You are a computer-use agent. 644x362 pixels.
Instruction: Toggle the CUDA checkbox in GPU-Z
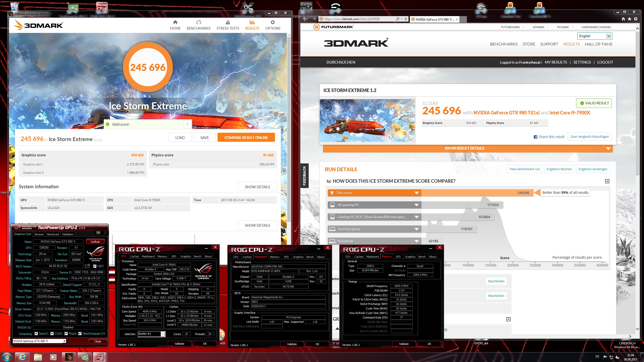pos(52,334)
